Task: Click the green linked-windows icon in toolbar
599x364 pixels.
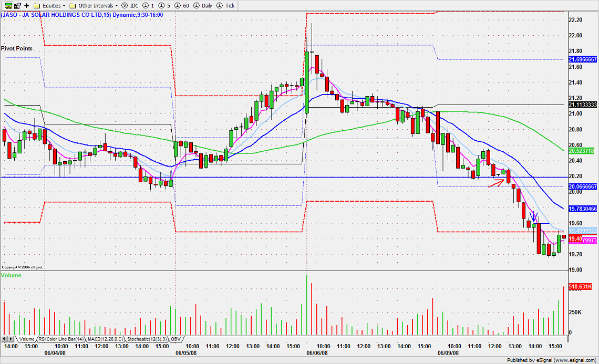Action: pos(8,5)
